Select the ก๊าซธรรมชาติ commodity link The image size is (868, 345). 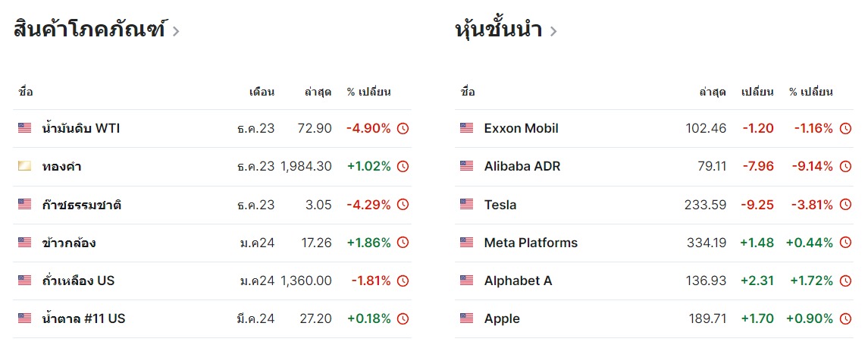[x=82, y=205]
